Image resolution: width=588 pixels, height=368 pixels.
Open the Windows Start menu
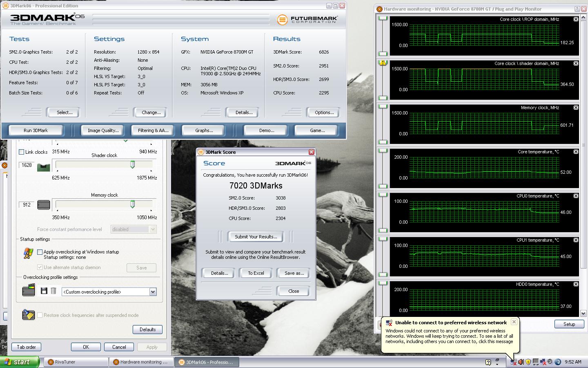[x=20, y=362]
